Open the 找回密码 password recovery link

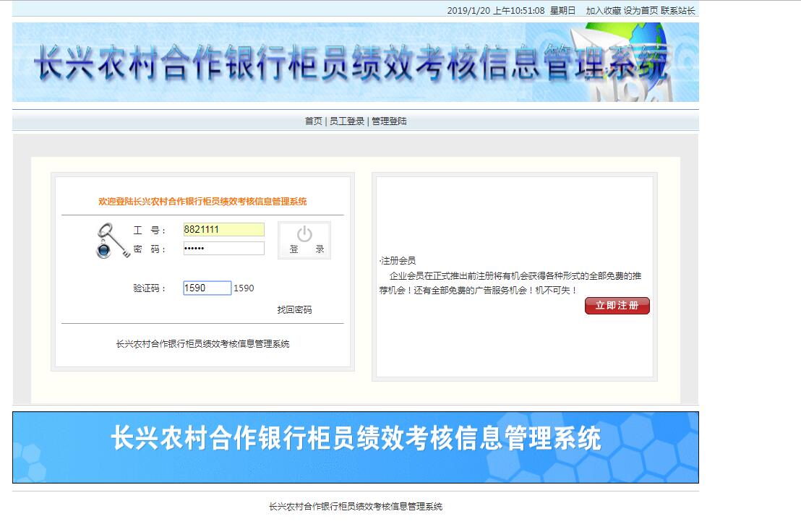coord(294,310)
